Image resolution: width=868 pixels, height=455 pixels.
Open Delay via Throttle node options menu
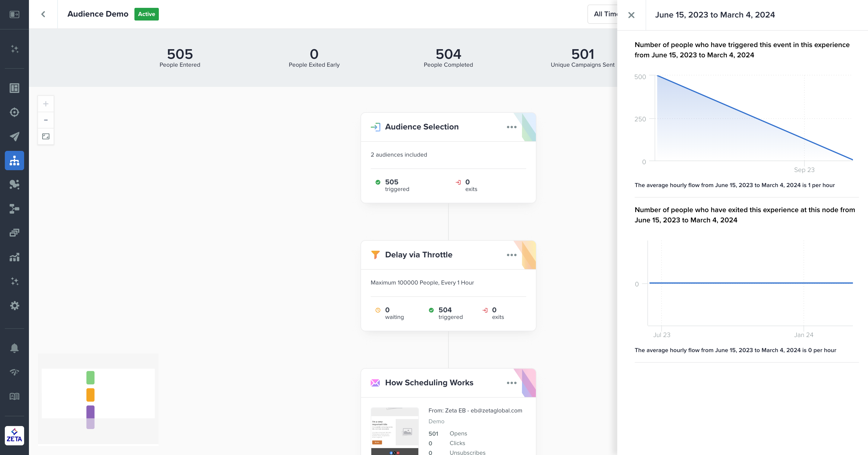(511, 255)
